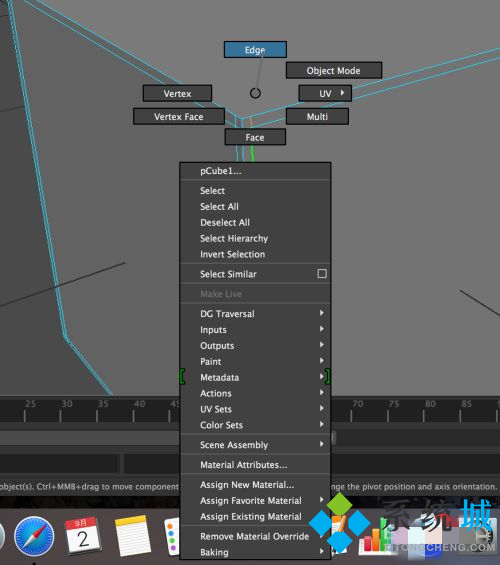Screen dimensions: 500x565
Task: Choose Face component mode
Action: click(x=255, y=137)
